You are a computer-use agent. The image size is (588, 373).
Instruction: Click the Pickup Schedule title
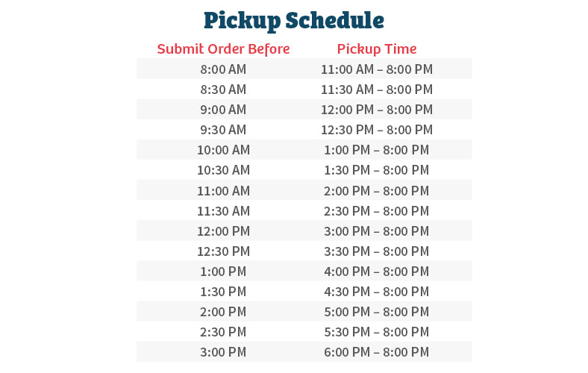pyautogui.click(x=293, y=21)
